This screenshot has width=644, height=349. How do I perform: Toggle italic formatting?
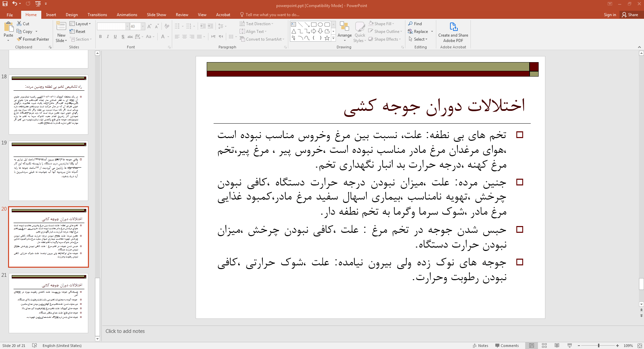click(108, 37)
